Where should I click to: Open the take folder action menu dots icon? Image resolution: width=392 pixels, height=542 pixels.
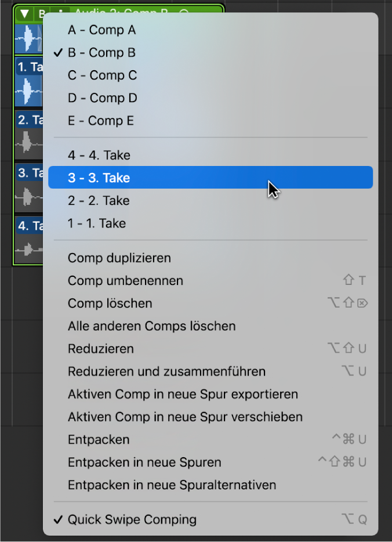tap(61, 11)
